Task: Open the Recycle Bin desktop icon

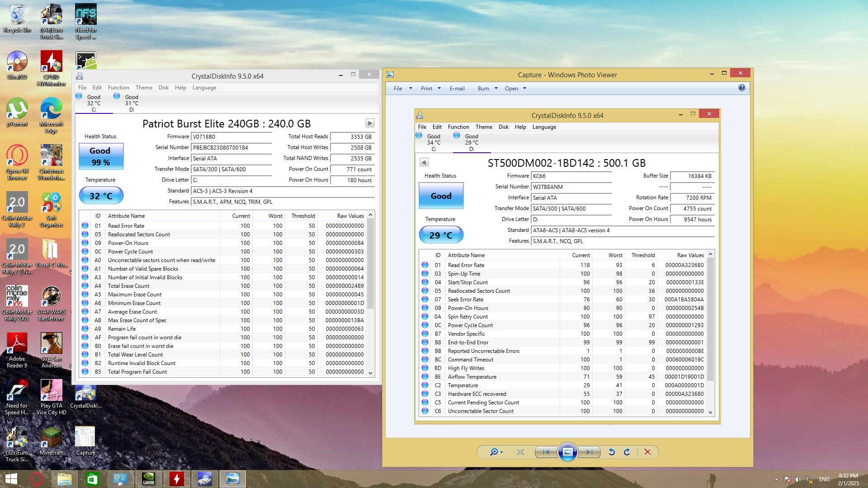Action: coord(17,19)
